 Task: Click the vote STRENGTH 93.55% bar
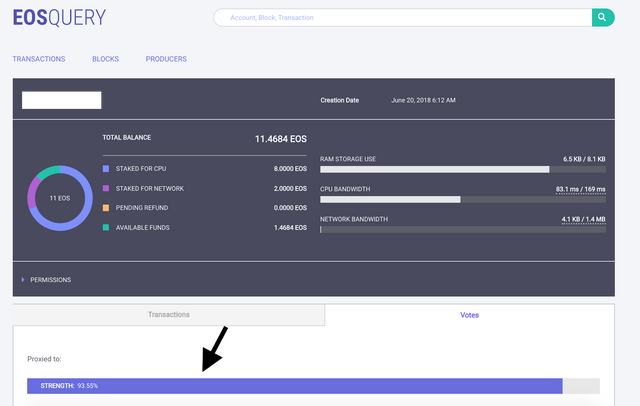(313, 386)
